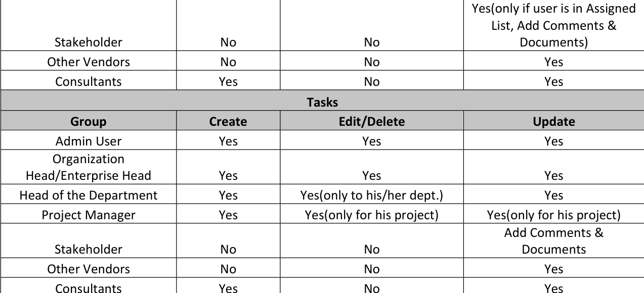Click Stakeholder's Update cell in Tasks section
644x293 pixels.
553,241
